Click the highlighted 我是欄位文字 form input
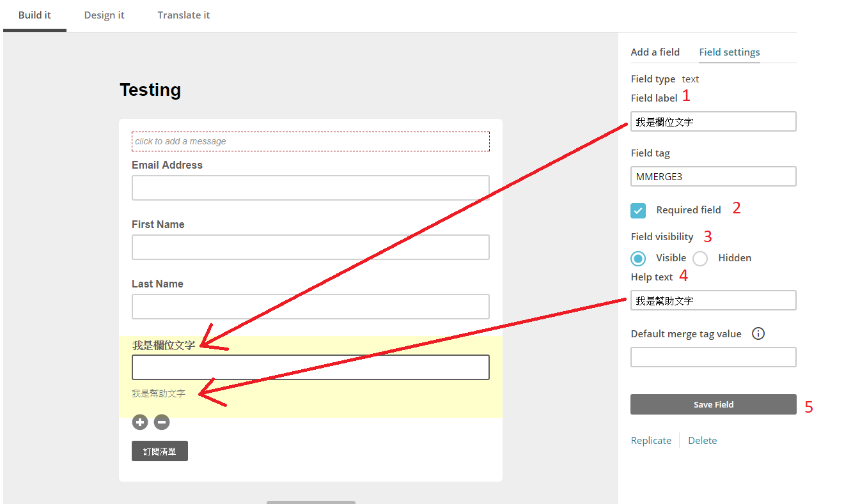 click(x=311, y=367)
